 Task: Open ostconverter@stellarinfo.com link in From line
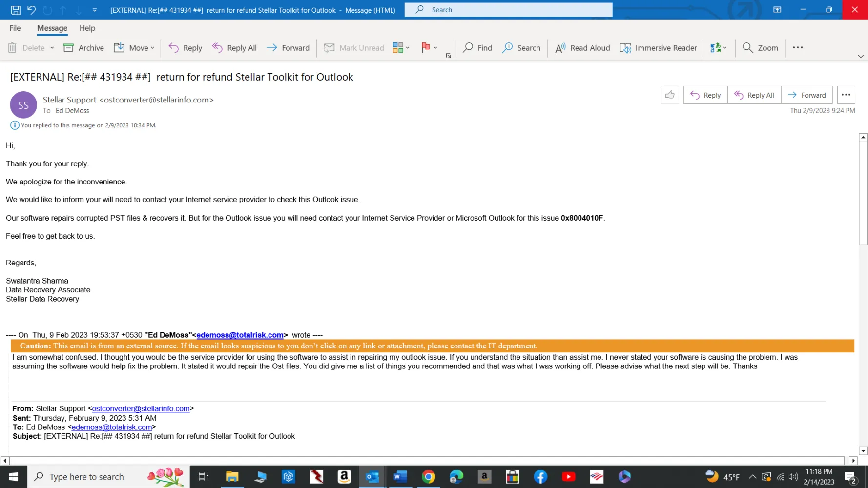coord(141,408)
